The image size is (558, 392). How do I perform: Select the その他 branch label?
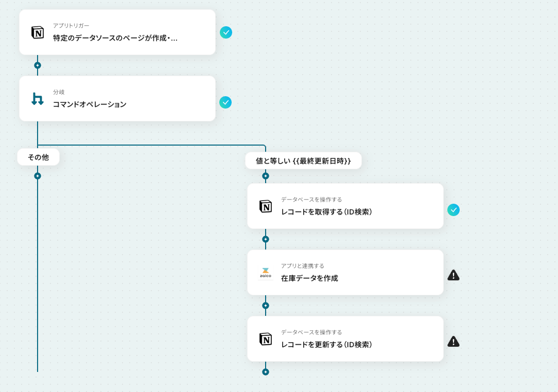click(x=39, y=157)
